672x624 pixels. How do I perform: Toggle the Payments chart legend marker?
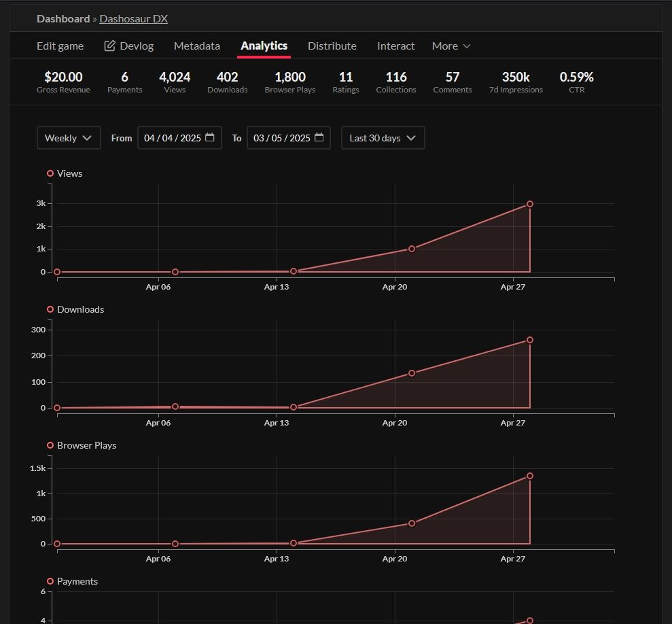pos(50,581)
